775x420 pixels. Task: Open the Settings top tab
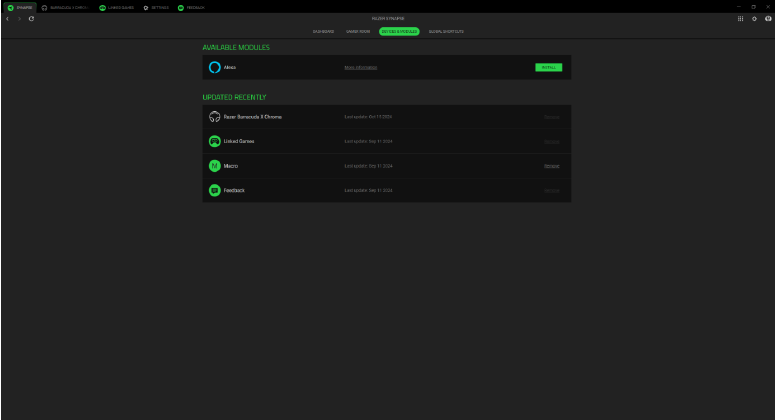click(x=156, y=8)
